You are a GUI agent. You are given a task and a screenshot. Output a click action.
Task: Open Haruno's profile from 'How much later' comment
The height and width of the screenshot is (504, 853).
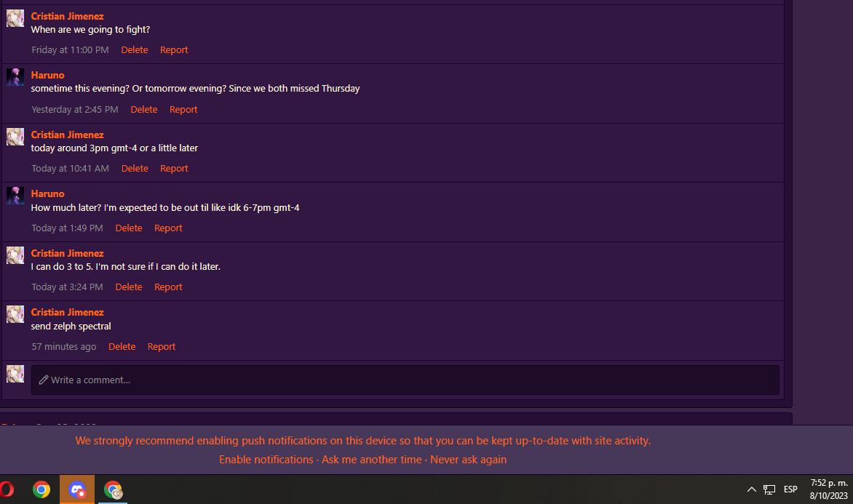(47, 193)
